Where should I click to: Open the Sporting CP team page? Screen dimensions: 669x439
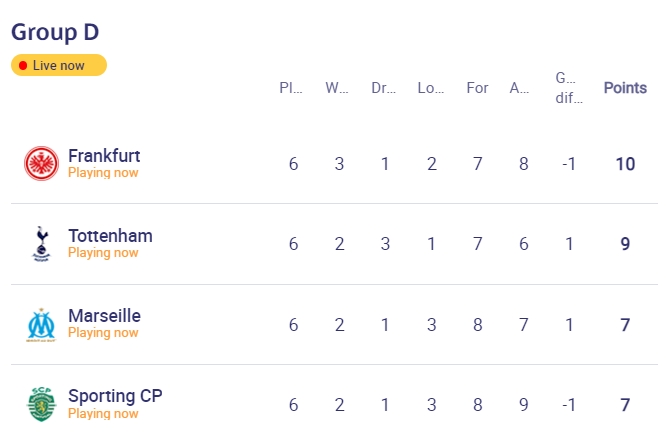115,396
